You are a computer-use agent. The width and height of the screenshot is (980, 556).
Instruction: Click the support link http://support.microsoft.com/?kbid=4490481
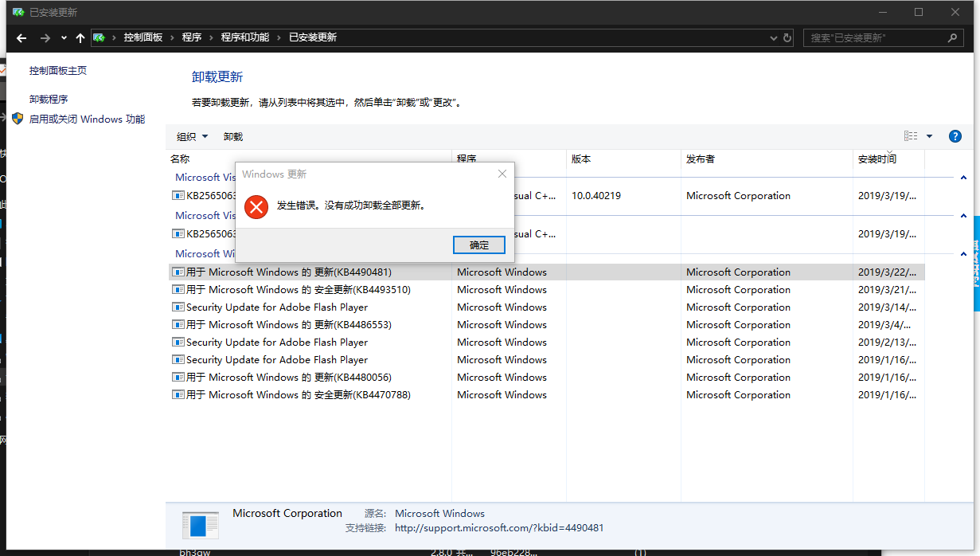(x=499, y=527)
